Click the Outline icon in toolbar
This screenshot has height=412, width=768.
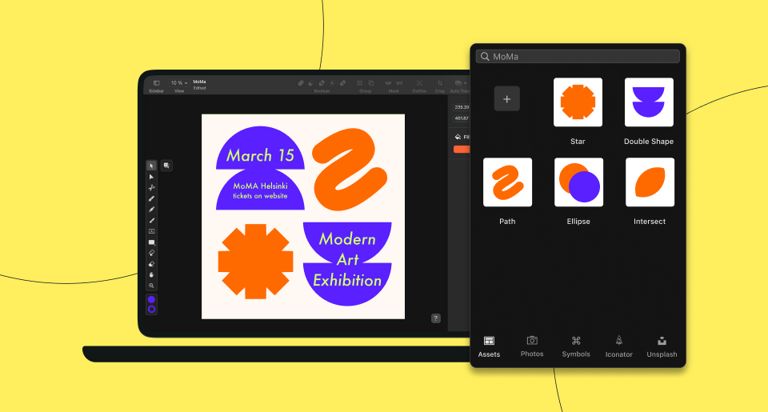pos(419,83)
